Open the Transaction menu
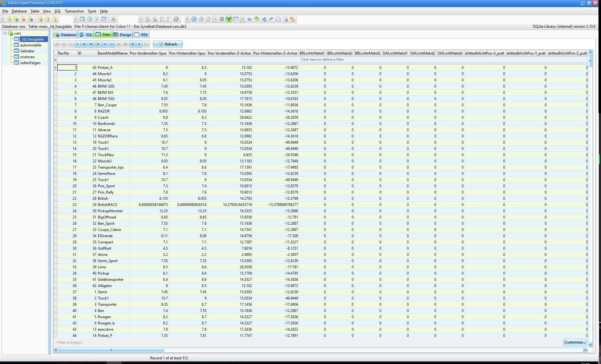 [74, 11]
